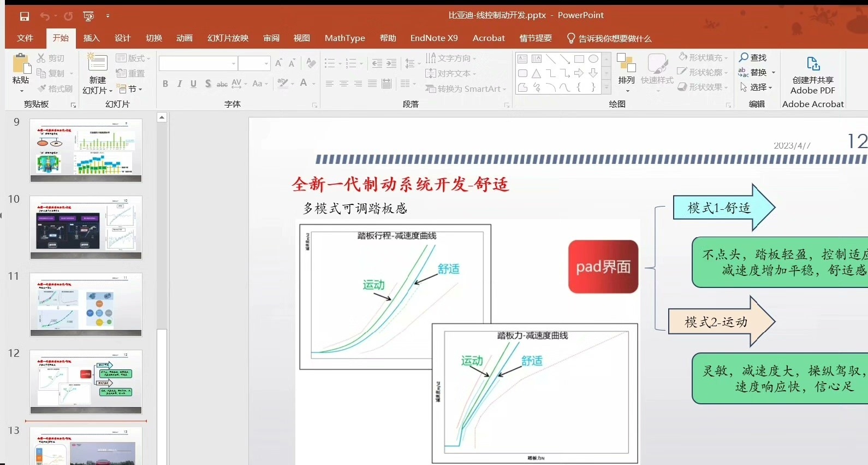Open Change Case Aa dropdown
The image size is (868, 465).
click(260, 84)
